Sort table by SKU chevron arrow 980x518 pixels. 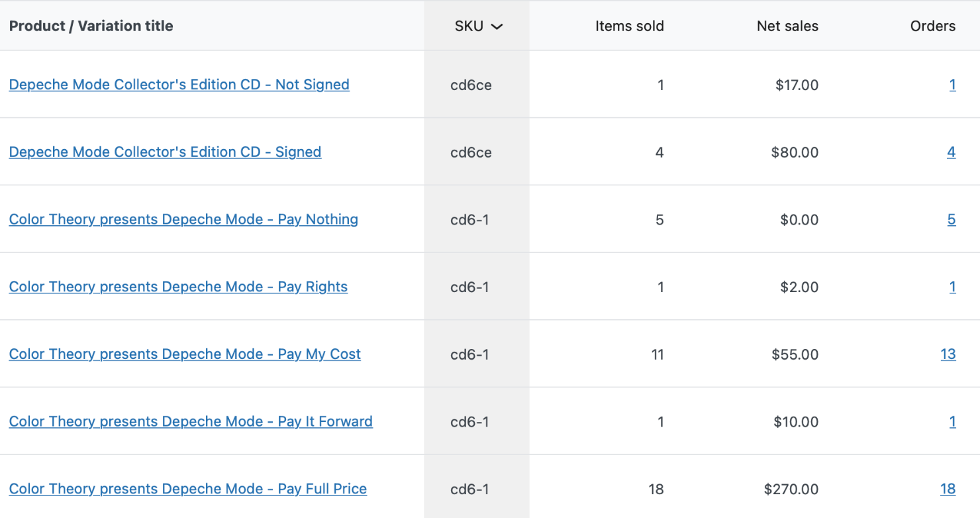pyautogui.click(x=497, y=26)
